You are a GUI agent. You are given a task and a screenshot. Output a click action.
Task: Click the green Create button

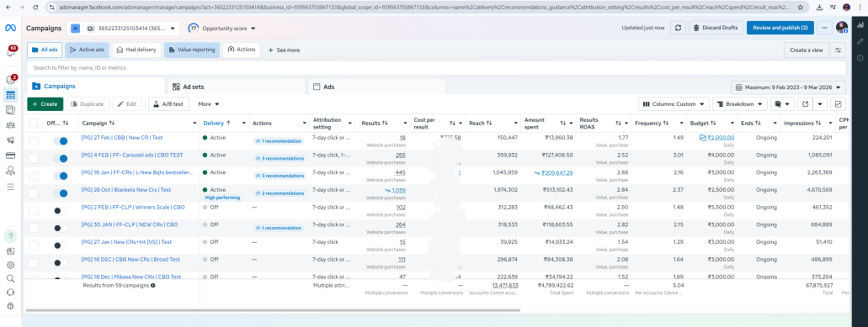[x=45, y=104]
